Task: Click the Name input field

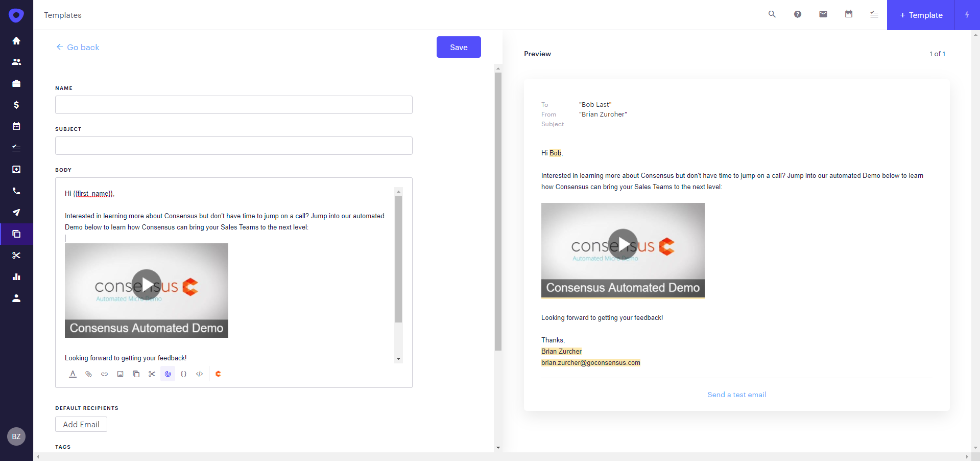Action: pos(234,105)
